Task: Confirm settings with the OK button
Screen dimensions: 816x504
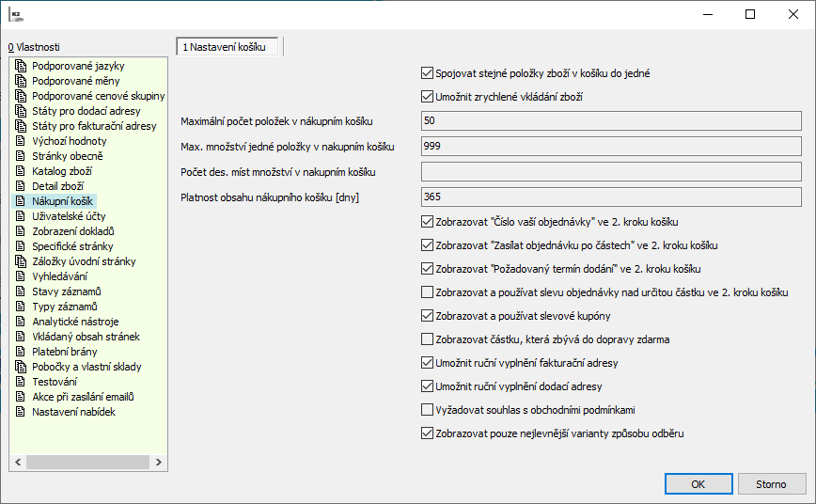Action: pos(698,484)
